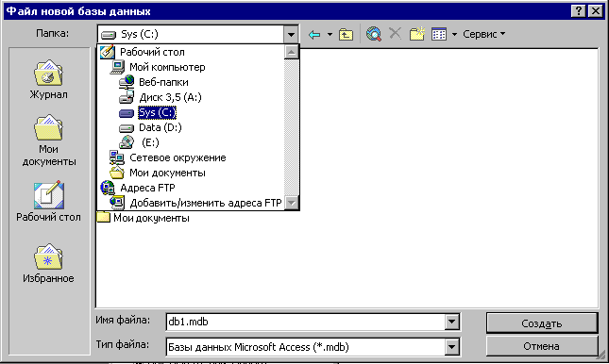Open the Сервис menu
This screenshot has width=609, height=364.
click(484, 34)
